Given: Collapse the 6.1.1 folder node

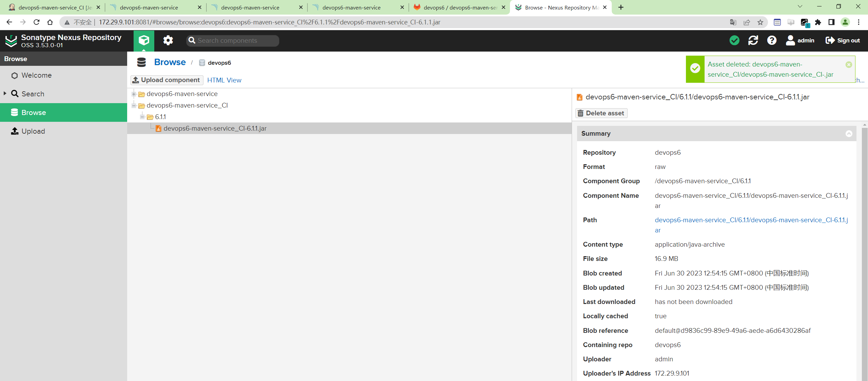Looking at the screenshot, I should pos(142,117).
